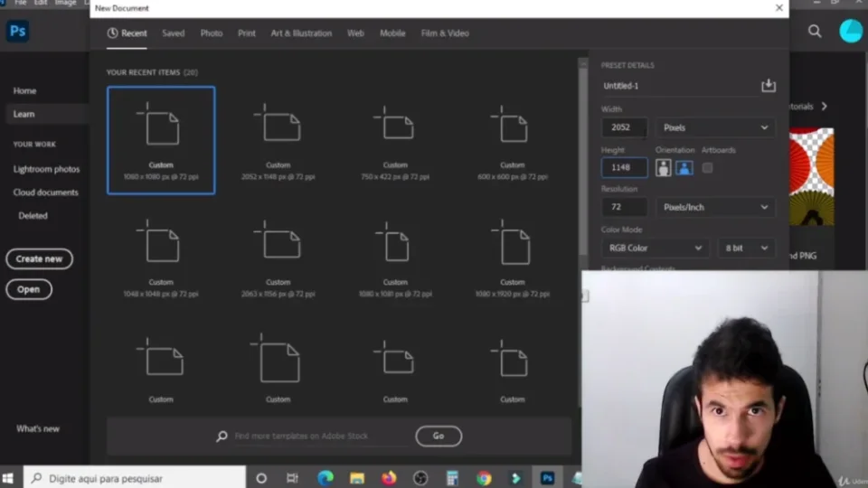Open the tutorial thumbnail with colorful fans
The image size is (868, 488).
click(x=812, y=176)
